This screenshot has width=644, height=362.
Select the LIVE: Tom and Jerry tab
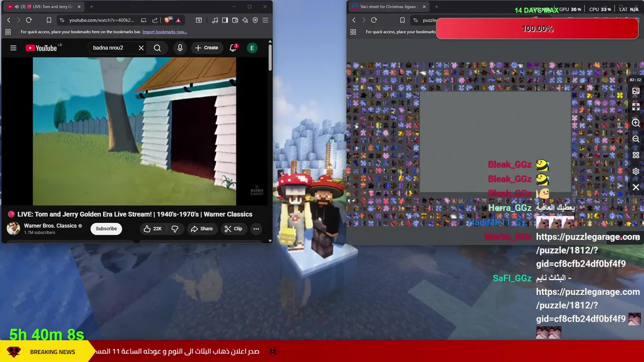click(43, 7)
